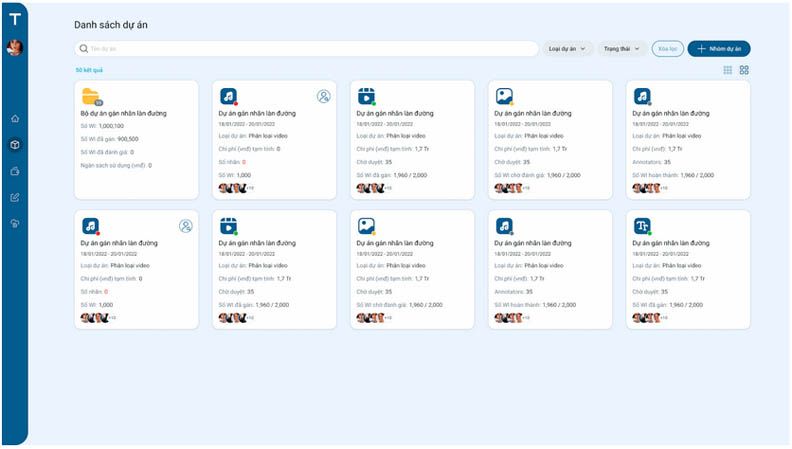Click 'Chờ duyệt: 35' on top-row video card
The image size is (792, 449).
(374, 163)
